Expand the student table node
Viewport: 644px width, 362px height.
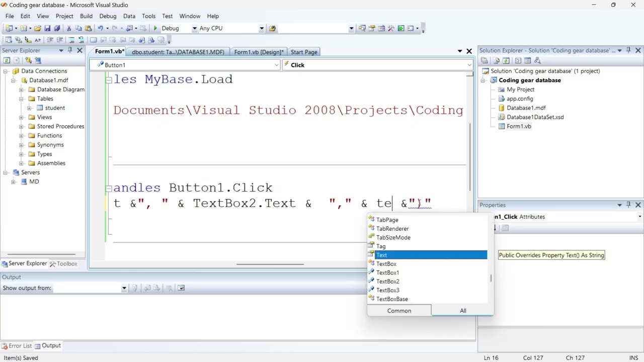click(x=30, y=108)
